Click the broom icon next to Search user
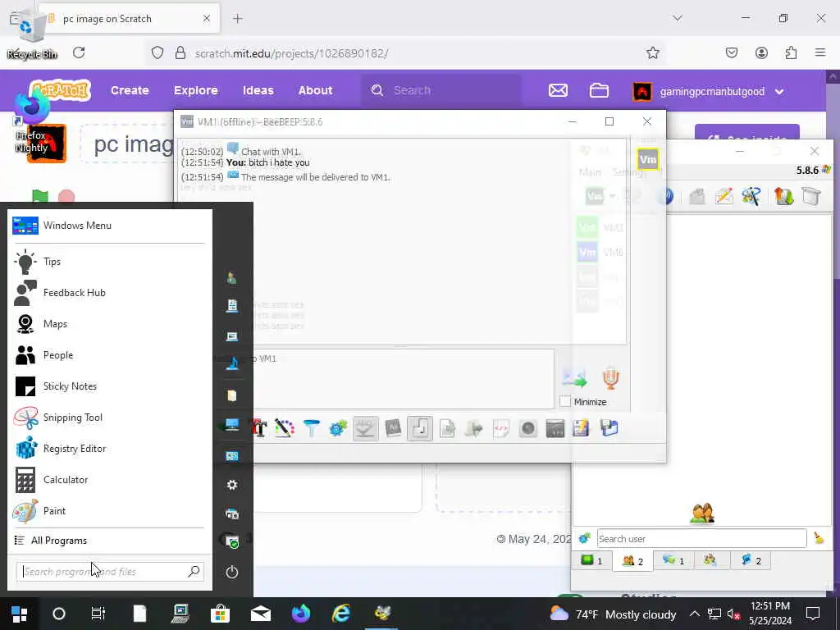840x630 pixels. pos(819,538)
